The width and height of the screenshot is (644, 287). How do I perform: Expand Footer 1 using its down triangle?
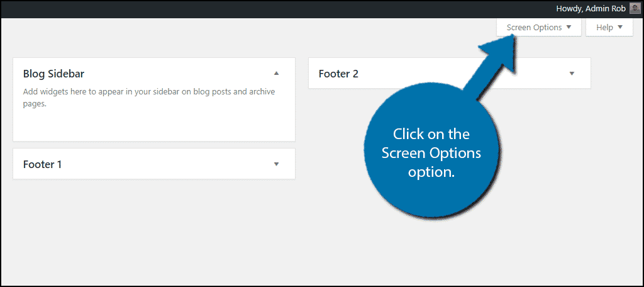(x=277, y=164)
